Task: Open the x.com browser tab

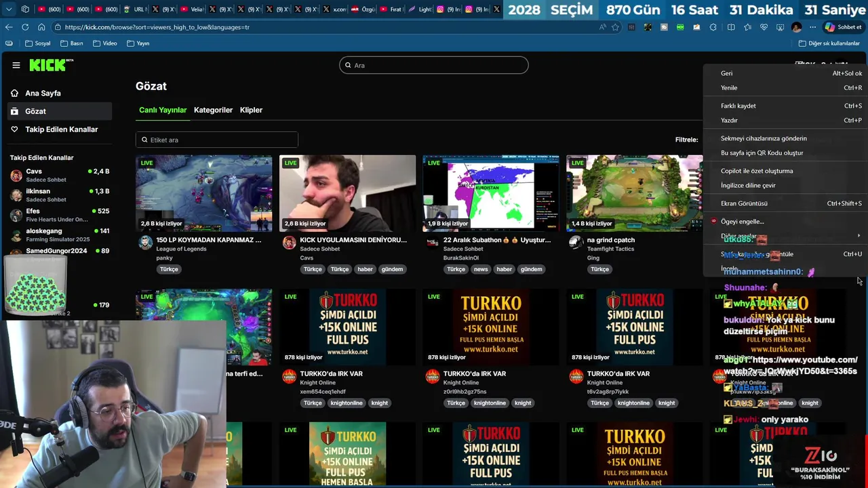Action: click(334, 9)
